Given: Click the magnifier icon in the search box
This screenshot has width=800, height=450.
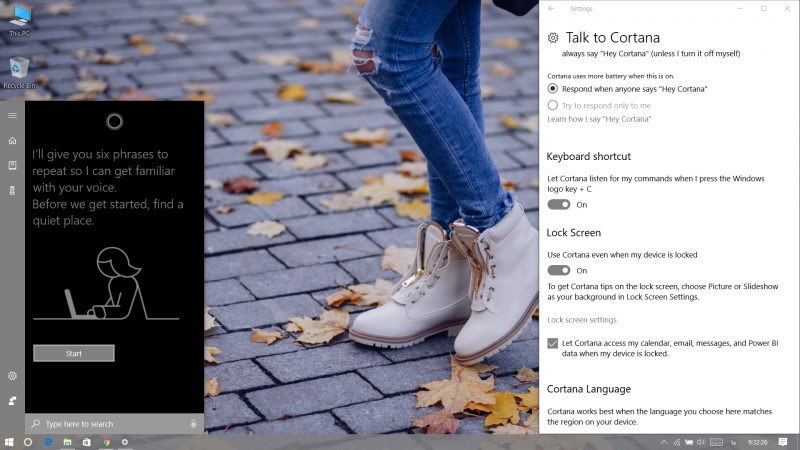Looking at the screenshot, I should click(x=36, y=423).
